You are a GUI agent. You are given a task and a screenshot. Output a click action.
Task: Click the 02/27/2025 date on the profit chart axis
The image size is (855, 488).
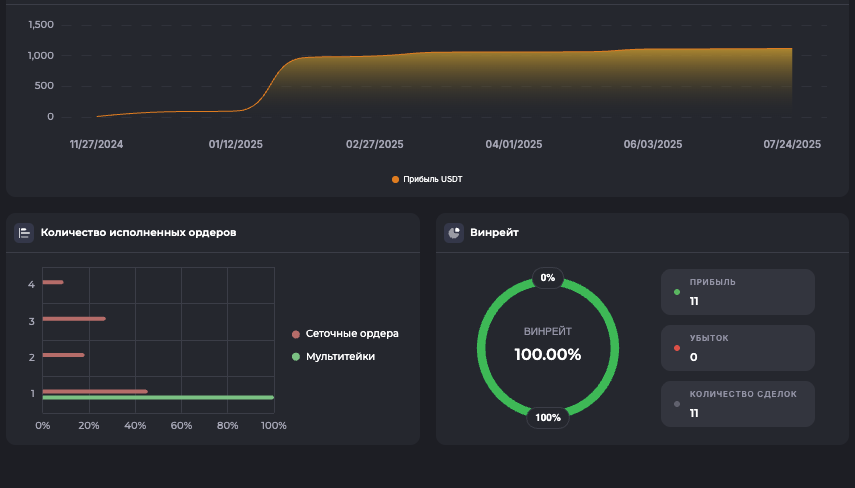[x=374, y=145]
